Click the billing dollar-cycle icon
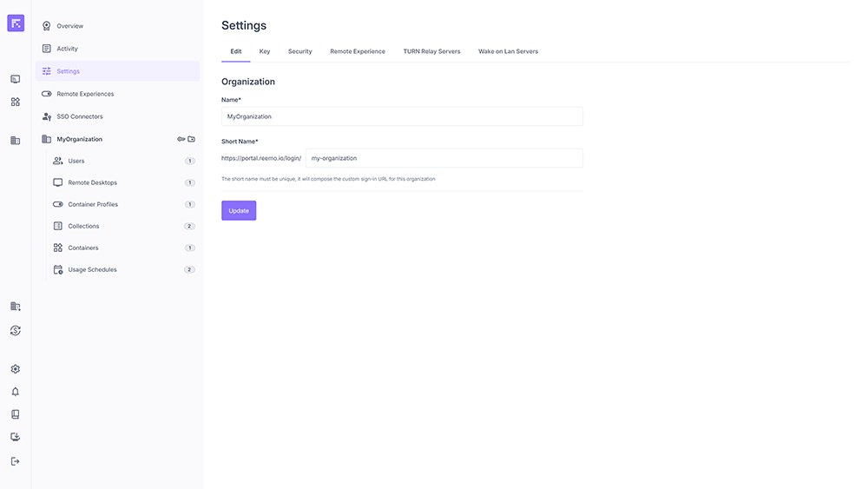 (15, 330)
